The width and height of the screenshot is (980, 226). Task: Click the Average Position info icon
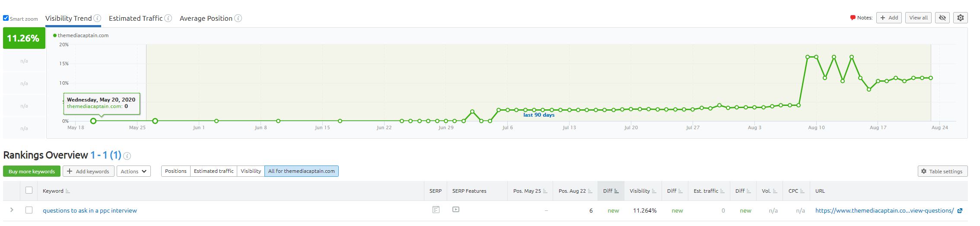(x=238, y=18)
